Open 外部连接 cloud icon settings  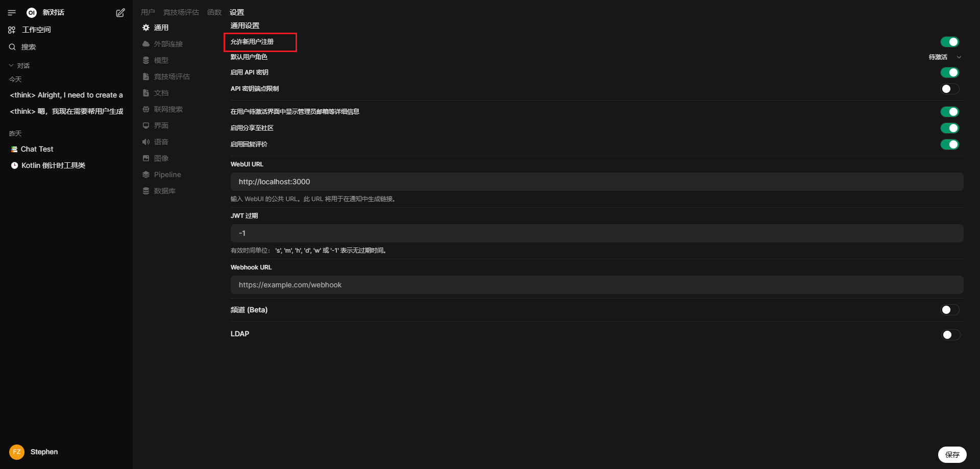tap(146, 44)
